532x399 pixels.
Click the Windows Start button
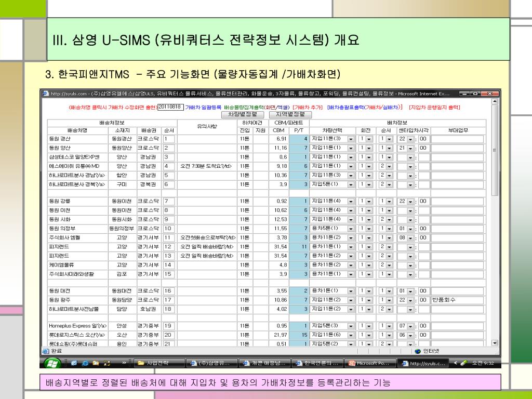[52, 363]
